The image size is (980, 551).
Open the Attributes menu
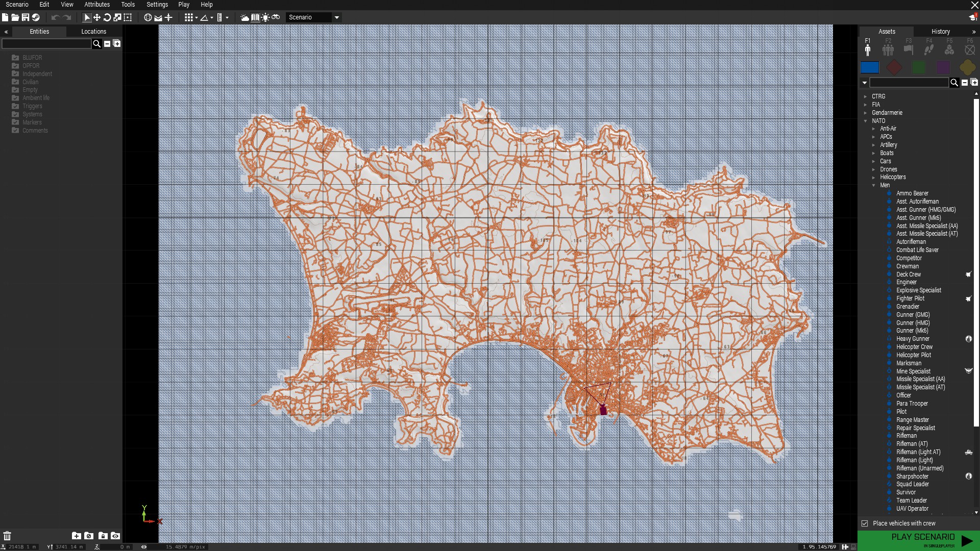coord(97,5)
